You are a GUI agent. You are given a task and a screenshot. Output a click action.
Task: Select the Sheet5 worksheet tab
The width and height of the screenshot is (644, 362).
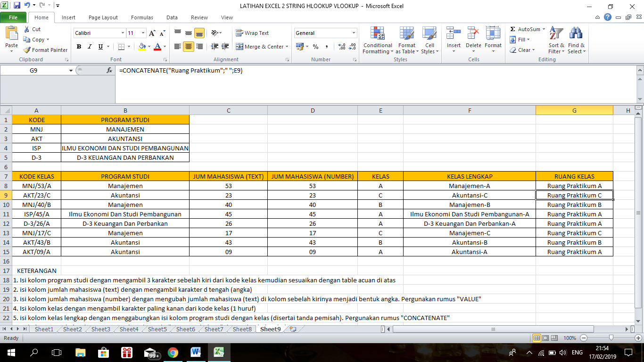(157, 329)
